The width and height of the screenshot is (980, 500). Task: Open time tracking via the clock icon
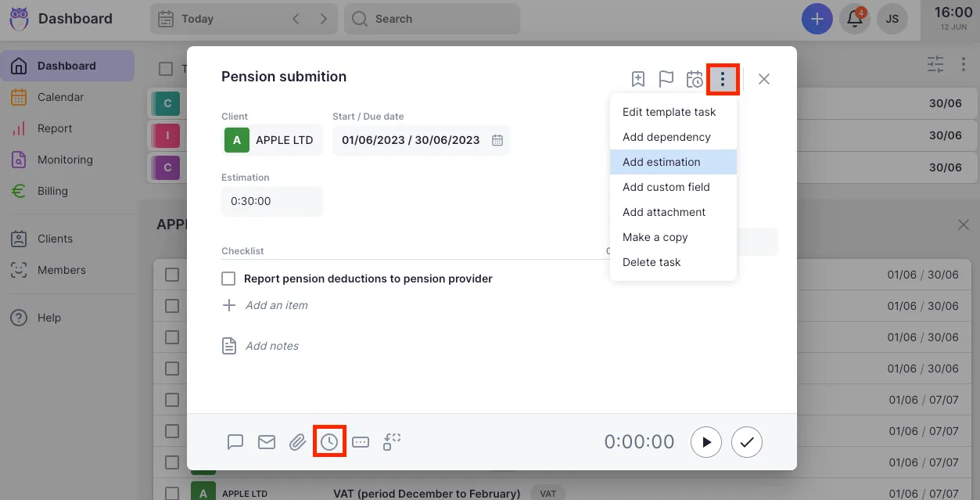click(328, 441)
